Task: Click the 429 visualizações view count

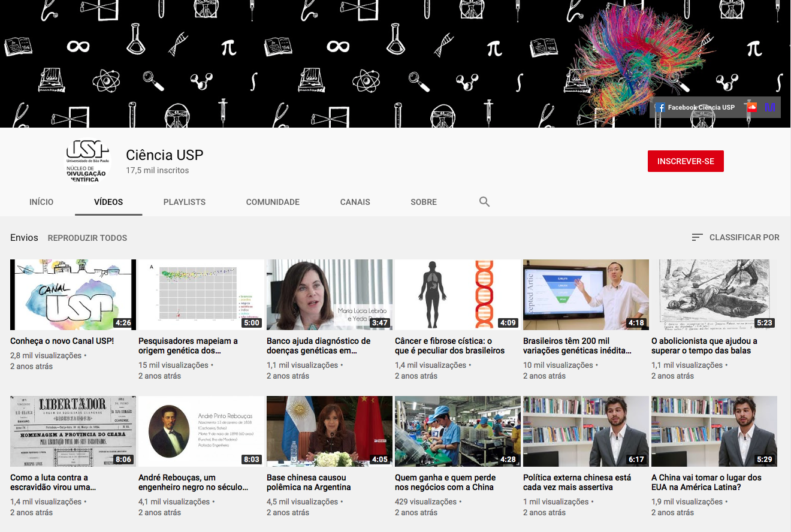Action: click(x=425, y=501)
